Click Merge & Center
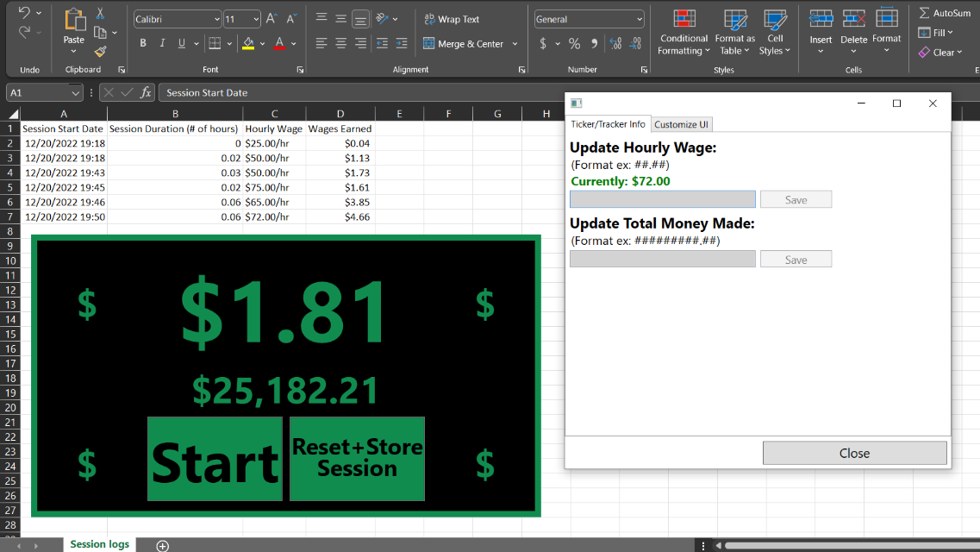The image size is (980, 552). coord(463,44)
